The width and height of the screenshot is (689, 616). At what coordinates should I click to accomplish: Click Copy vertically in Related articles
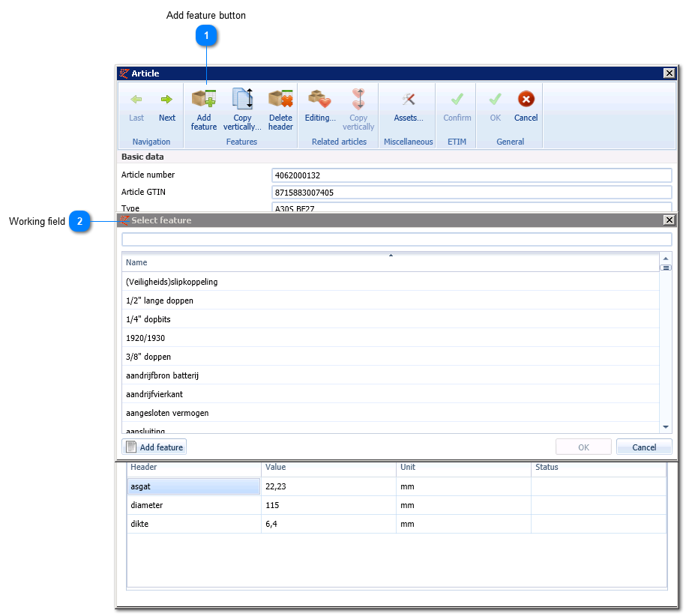358,109
